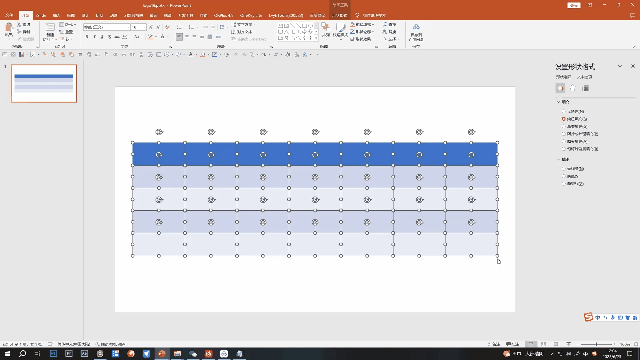This screenshot has height=360, width=640.
Task: Select the Center alignment icon
Action: point(187,37)
